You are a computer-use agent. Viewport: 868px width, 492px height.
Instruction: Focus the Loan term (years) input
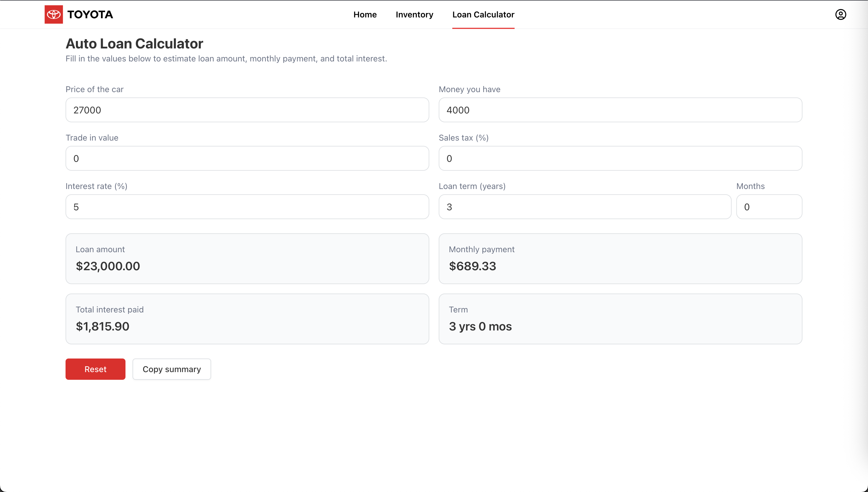[584, 206]
